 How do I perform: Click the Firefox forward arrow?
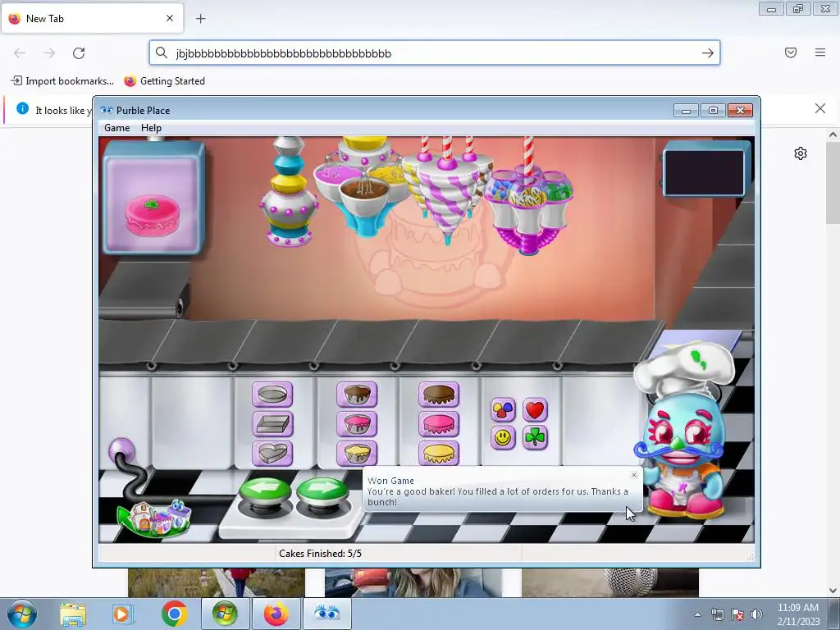pos(49,52)
